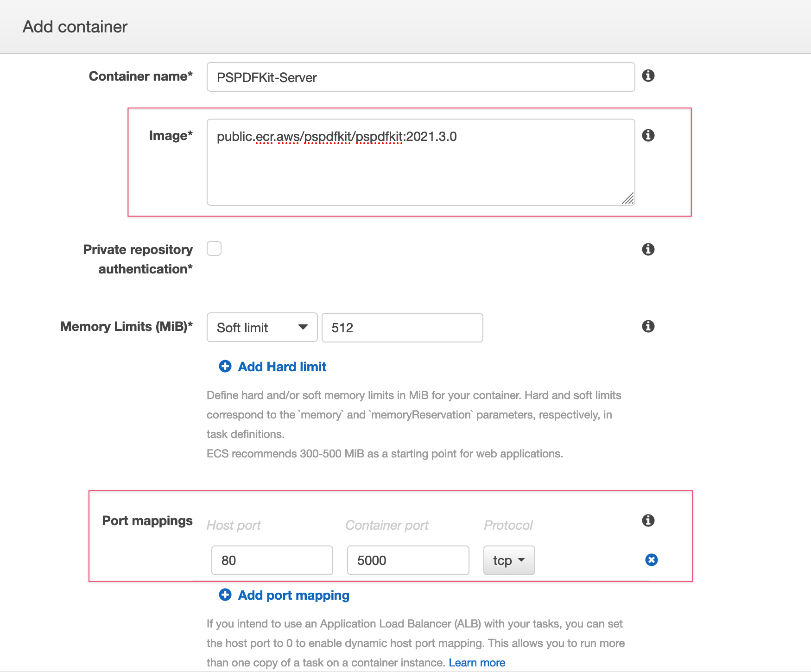This screenshot has height=672, width=811.
Task: Open the tcp protocol dropdown
Action: click(509, 560)
